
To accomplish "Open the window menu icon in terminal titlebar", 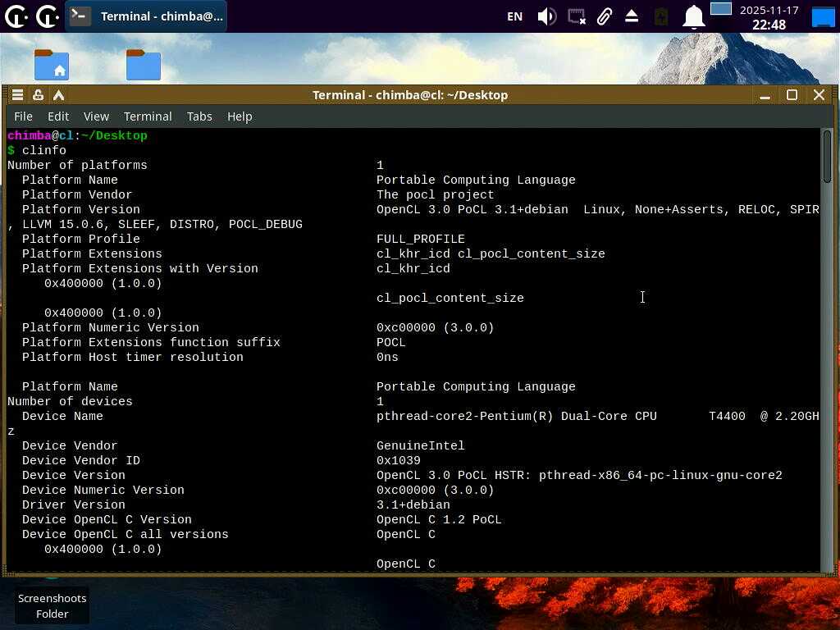I will (x=17, y=95).
